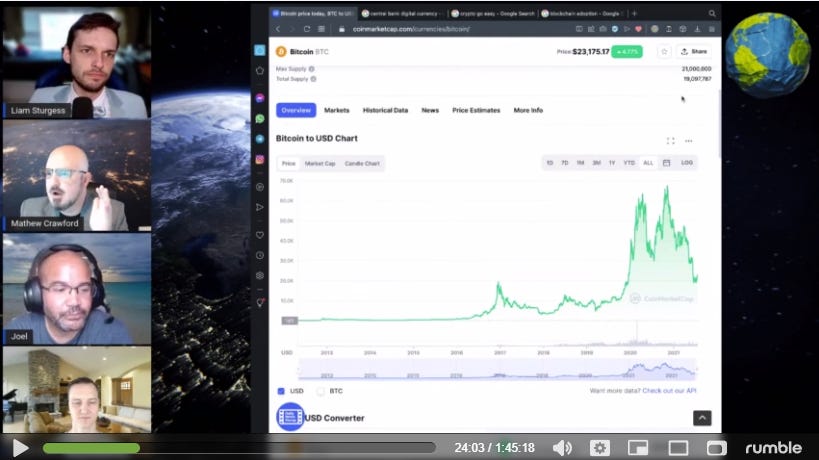Screen dimensions: 819x460
Task: Click the Share button
Action: pos(694,52)
